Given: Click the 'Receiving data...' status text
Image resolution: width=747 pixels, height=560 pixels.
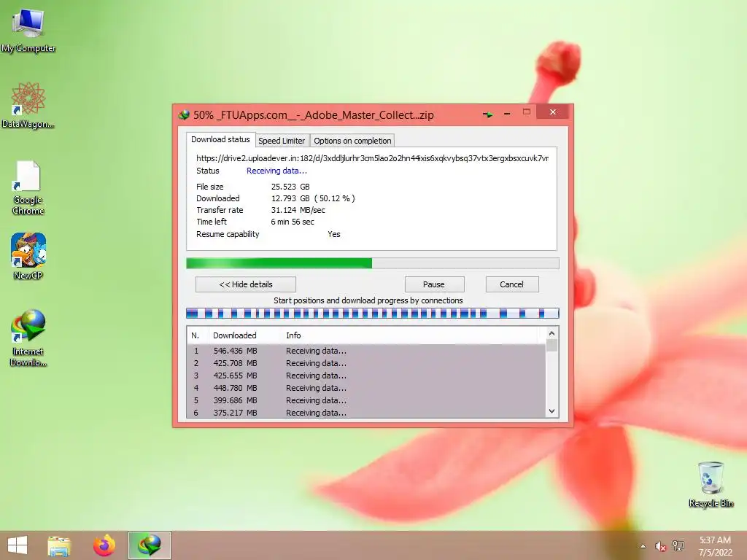Looking at the screenshot, I should point(276,171).
